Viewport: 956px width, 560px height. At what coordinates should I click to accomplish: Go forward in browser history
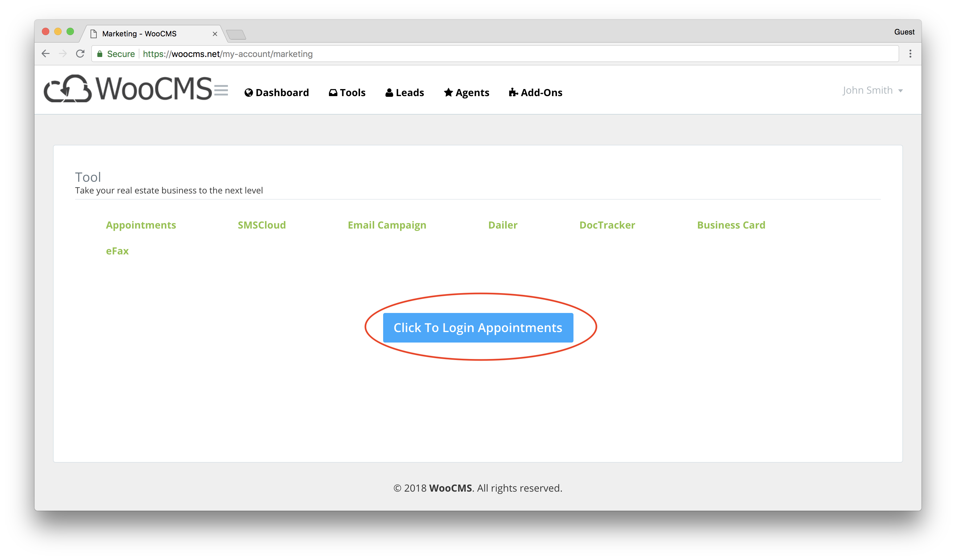coord(63,54)
